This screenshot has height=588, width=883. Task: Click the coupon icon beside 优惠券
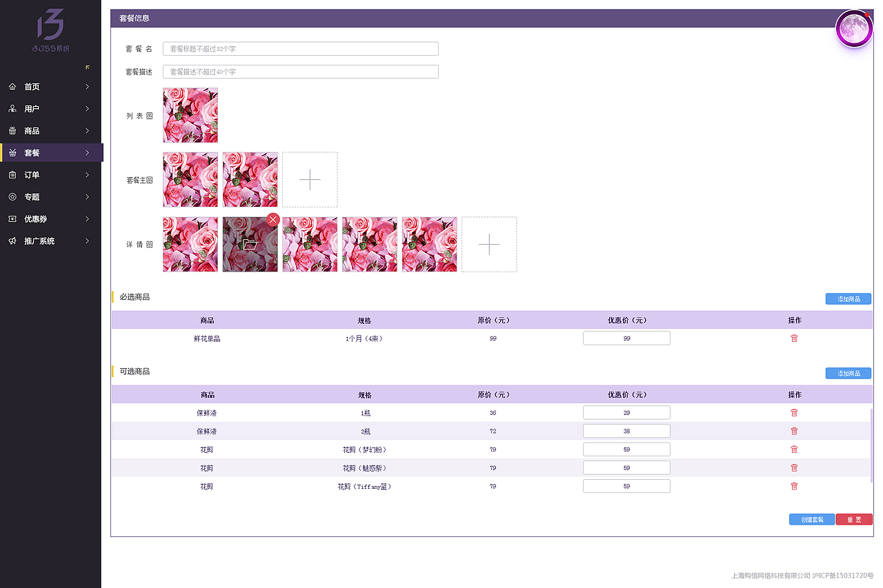tap(12, 219)
